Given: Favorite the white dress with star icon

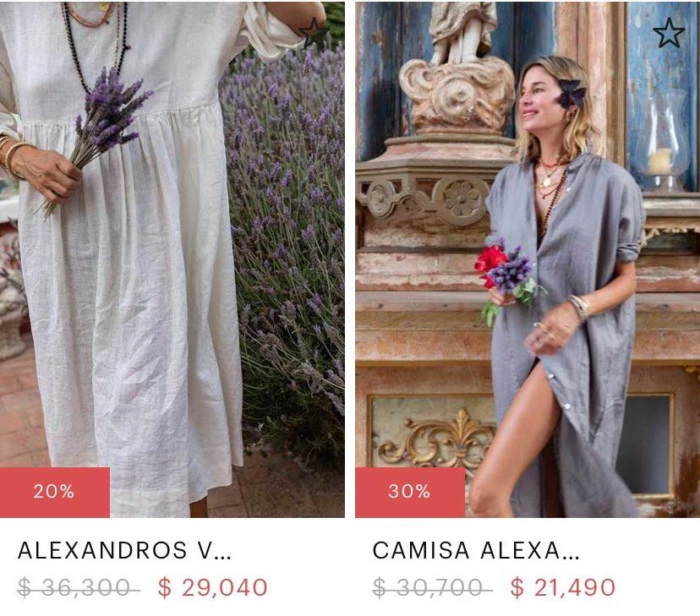Looking at the screenshot, I should click(x=314, y=32).
